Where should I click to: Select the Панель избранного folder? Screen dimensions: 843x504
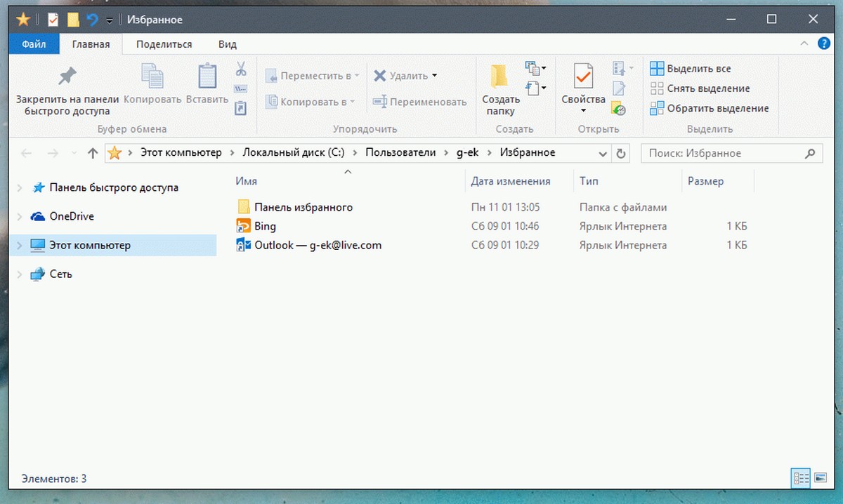[303, 207]
